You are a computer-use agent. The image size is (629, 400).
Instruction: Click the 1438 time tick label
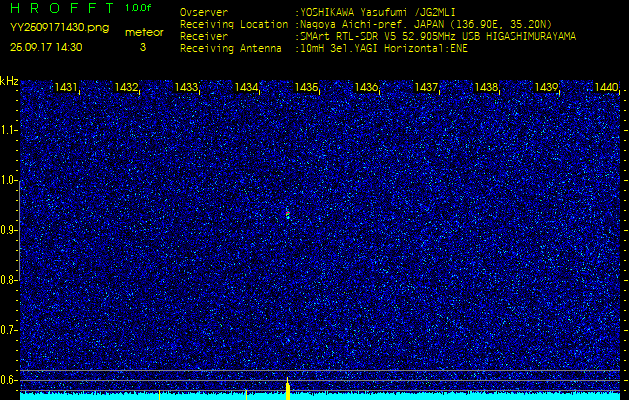click(x=486, y=88)
